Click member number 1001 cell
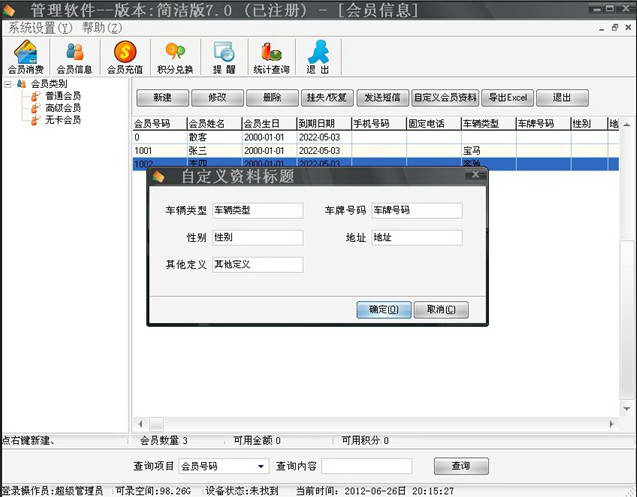637x497 pixels. (160, 151)
